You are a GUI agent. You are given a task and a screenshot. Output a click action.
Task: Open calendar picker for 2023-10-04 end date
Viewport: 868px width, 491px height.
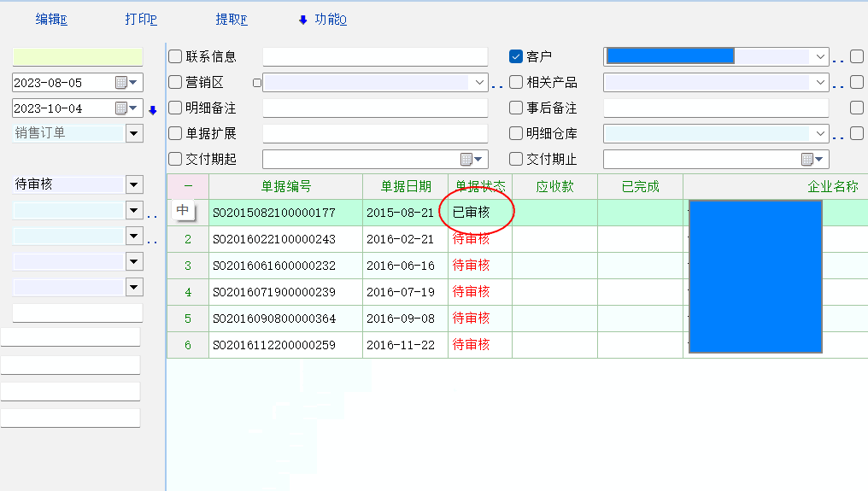coord(121,108)
